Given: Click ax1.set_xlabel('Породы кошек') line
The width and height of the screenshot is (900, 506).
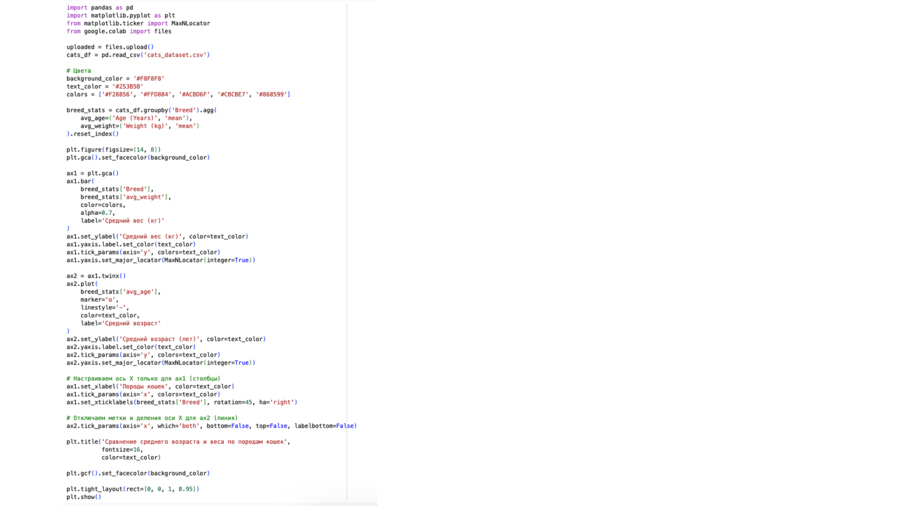Looking at the screenshot, I should [x=150, y=387].
